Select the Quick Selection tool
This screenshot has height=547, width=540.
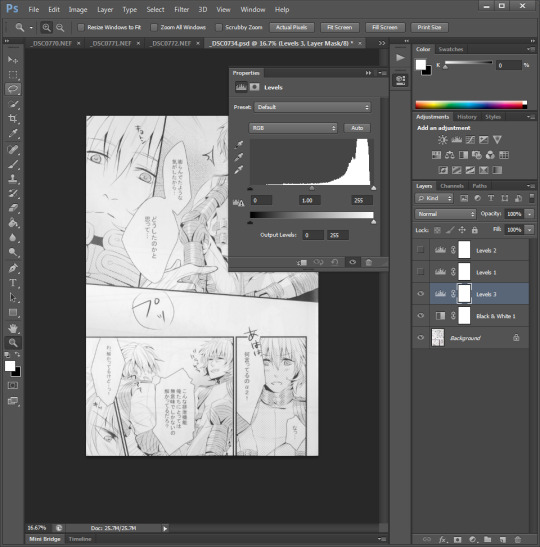(x=13, y=104)
